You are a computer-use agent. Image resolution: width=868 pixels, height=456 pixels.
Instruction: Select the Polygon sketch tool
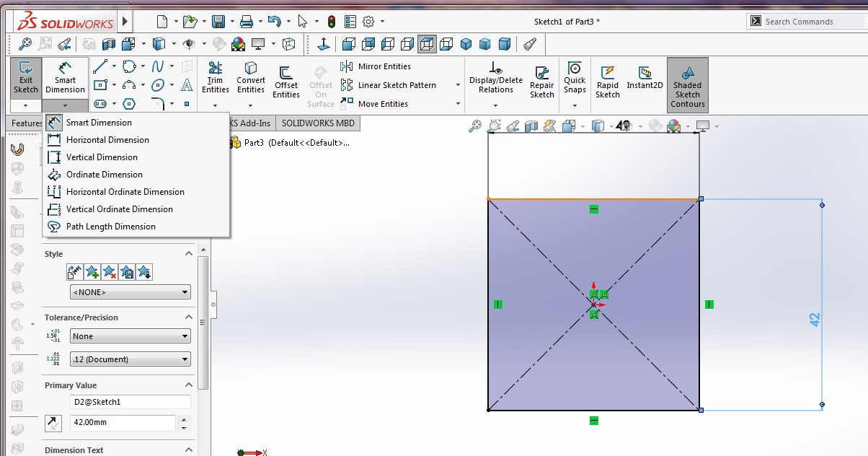(129, 104)
